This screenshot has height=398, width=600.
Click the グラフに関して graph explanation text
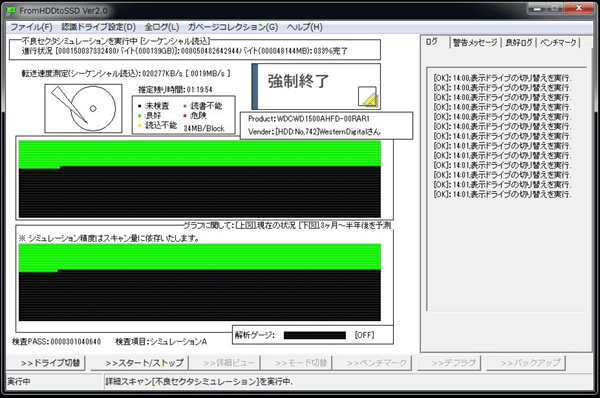coord(287,225)
